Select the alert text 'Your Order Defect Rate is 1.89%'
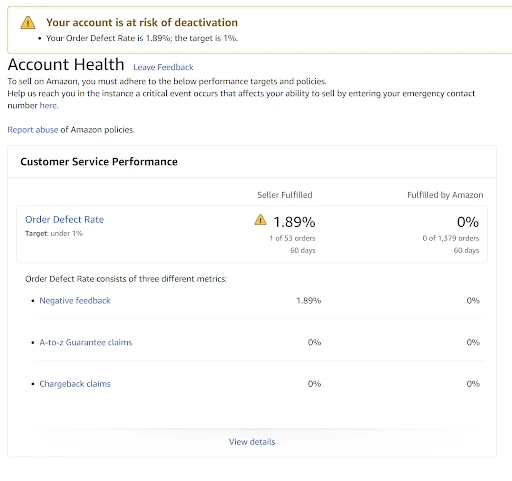This screenshot has height=481, width=512. (x=108, y=38)
